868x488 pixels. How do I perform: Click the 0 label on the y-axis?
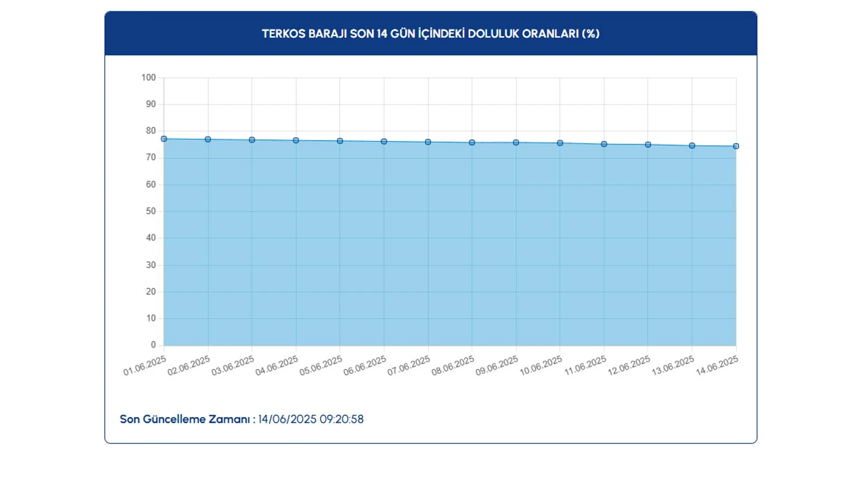153,345
